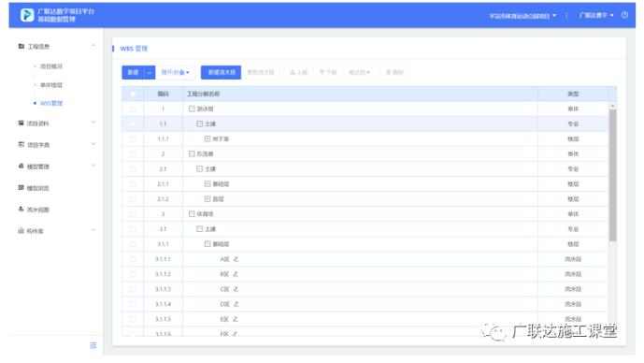
Task: Collapse the 体育场 tree node
Action: 192,213
